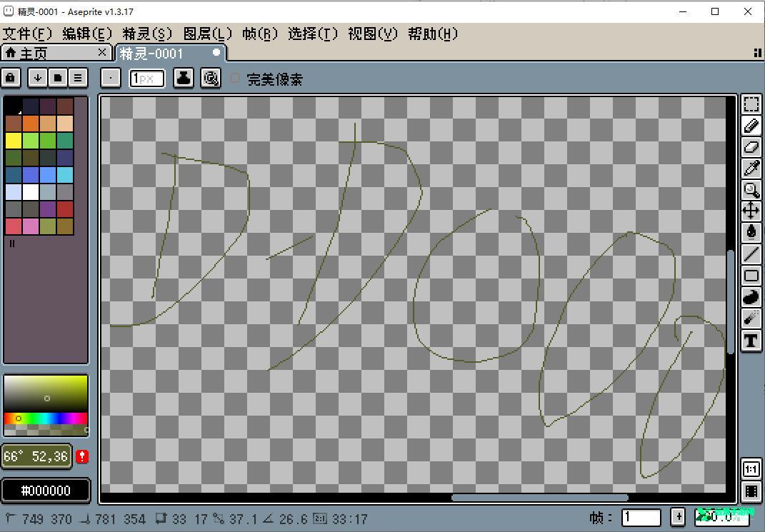Open the palette presets button
The width and height of the screenshot is (765, 532).
click(58, 78)
